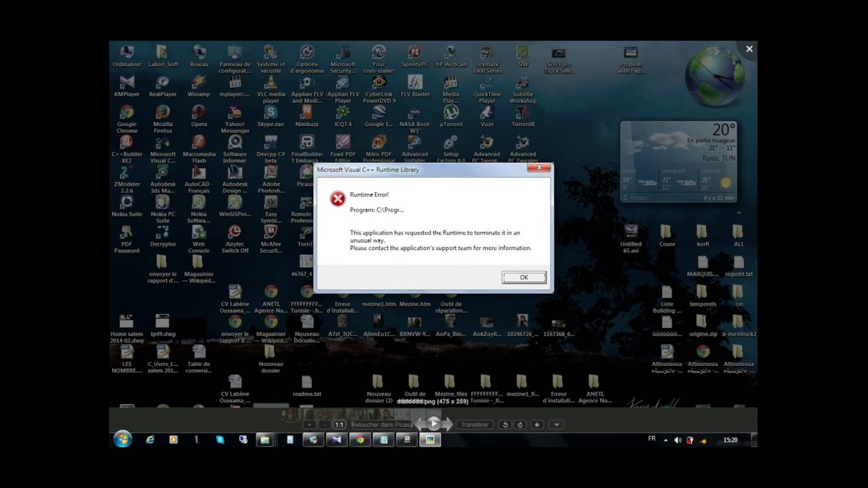
Task: Select the Coure folder icon
Action: point(667,237)
